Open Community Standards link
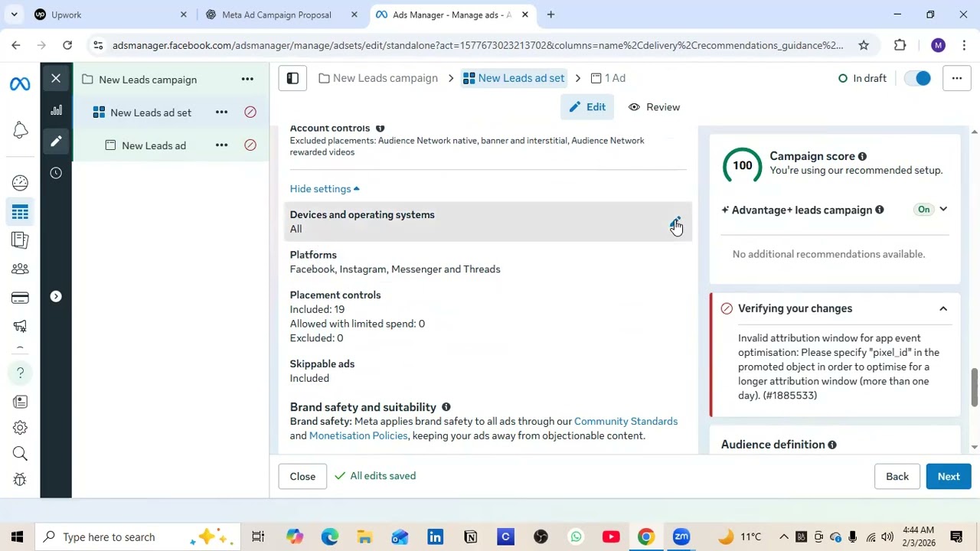This screenshot has height=551, width=980. click(x=626, y=422)
